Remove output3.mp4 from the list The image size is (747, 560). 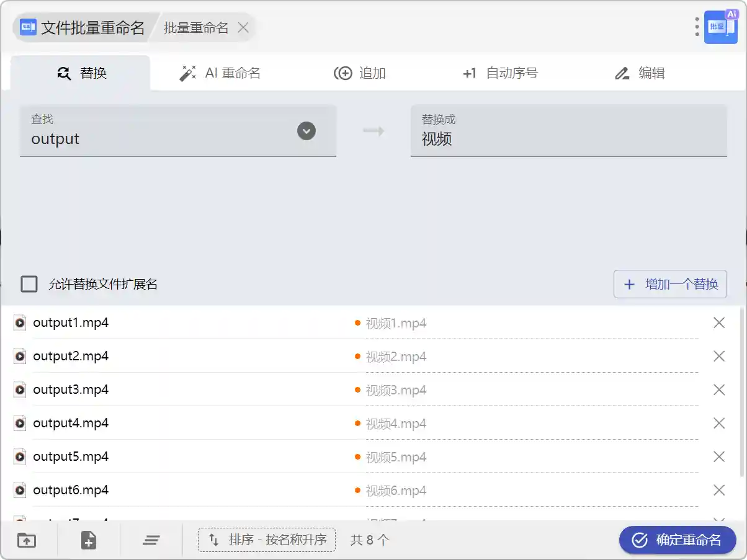(719, 389)
